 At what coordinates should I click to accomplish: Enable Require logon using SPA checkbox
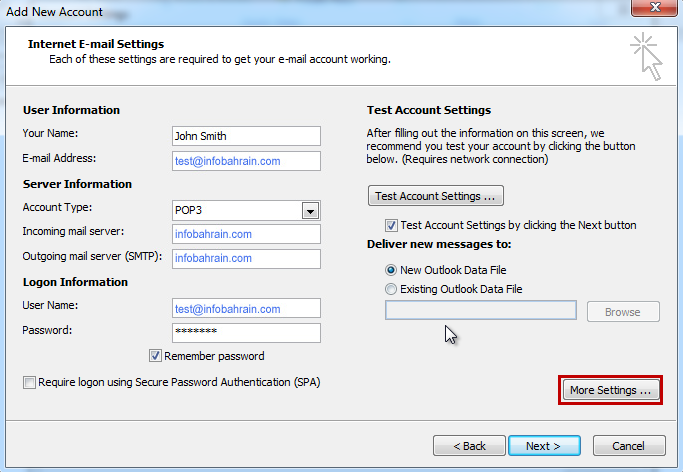click(x=29, y=382)
